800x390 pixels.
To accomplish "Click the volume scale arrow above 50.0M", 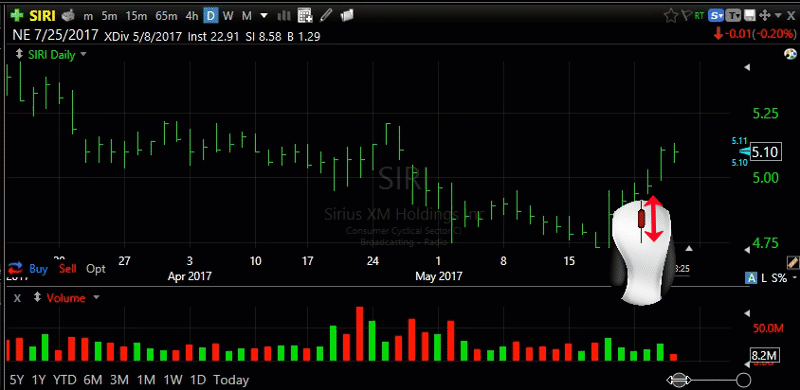I will (747, 312).
